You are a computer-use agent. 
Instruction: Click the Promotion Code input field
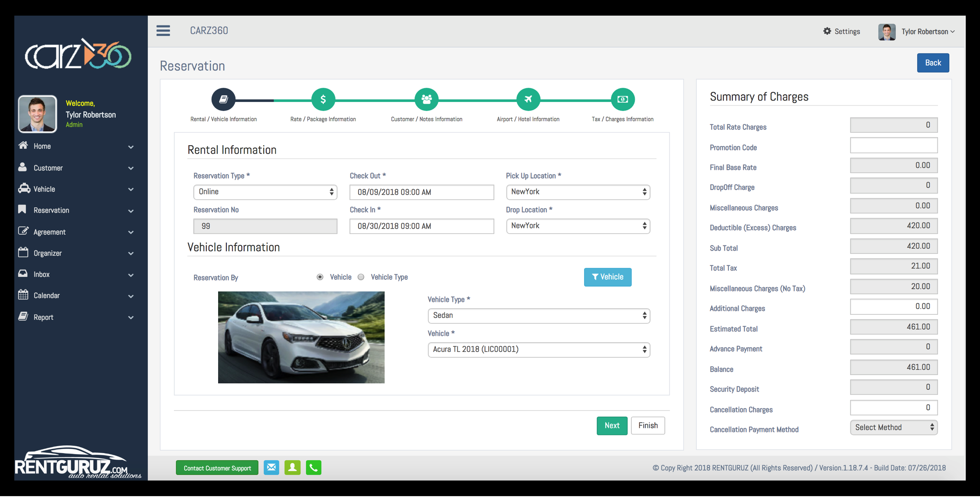(893, 146)
